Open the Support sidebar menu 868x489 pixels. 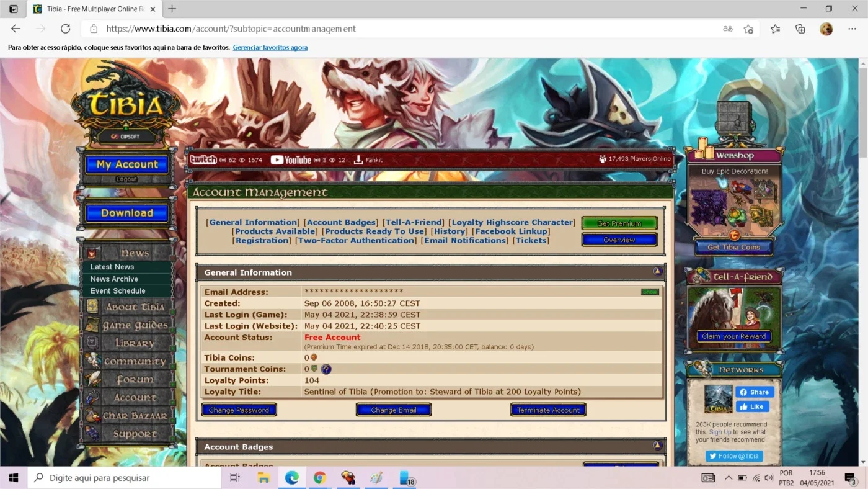coord(128,434)
